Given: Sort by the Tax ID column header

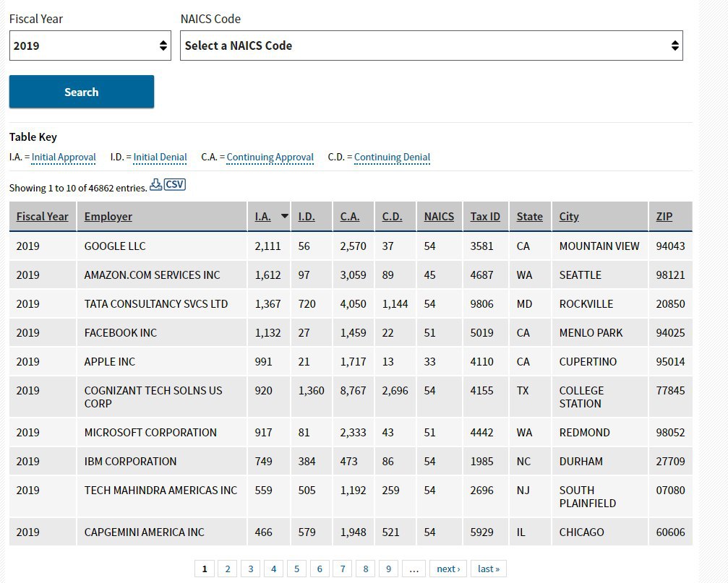Looking at the screenshot, I should [485, 217].
